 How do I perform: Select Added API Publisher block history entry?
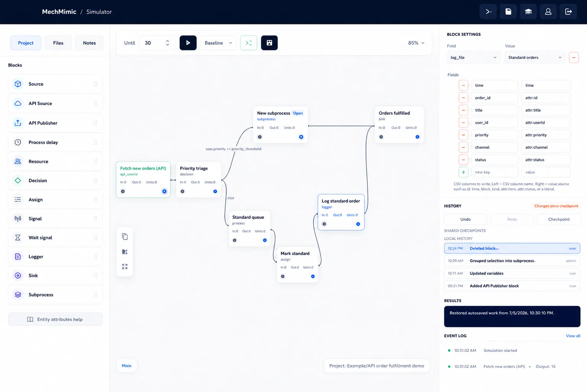point(512,286)
